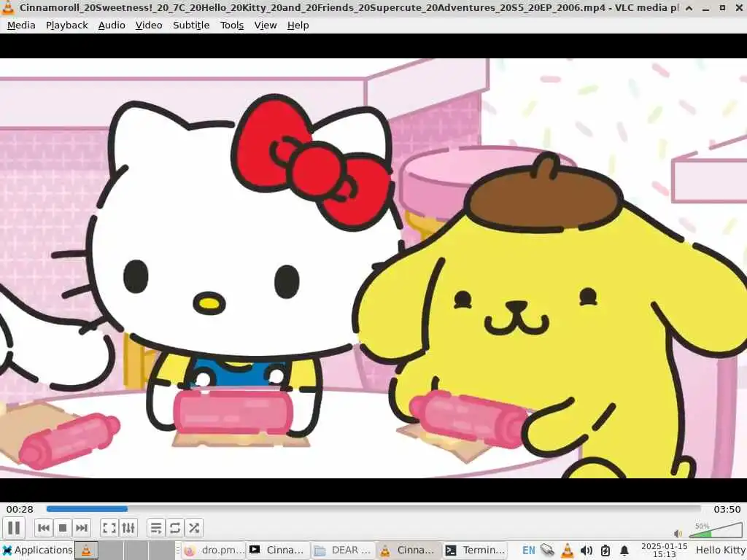Viewport: 747px width, 560px height.
Task: Adjust the 50% volume slider
Action: tap(714, 530)
